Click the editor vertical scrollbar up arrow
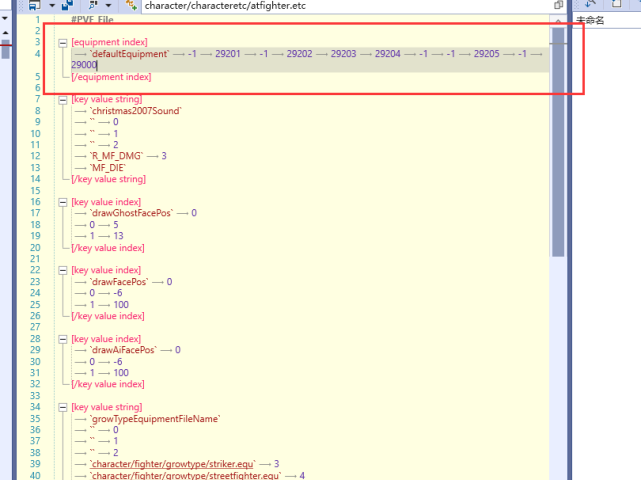The image size is (641, 480). [557, 20]
